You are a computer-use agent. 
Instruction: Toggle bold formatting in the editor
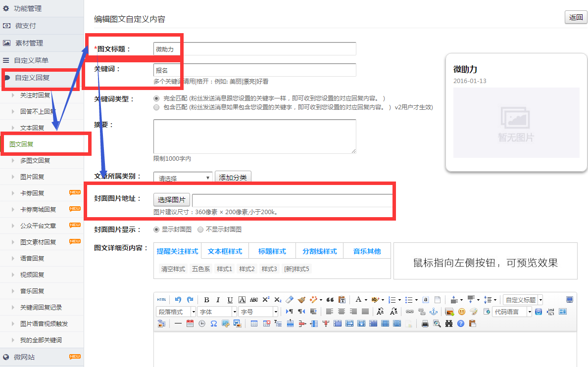[206, 300]
